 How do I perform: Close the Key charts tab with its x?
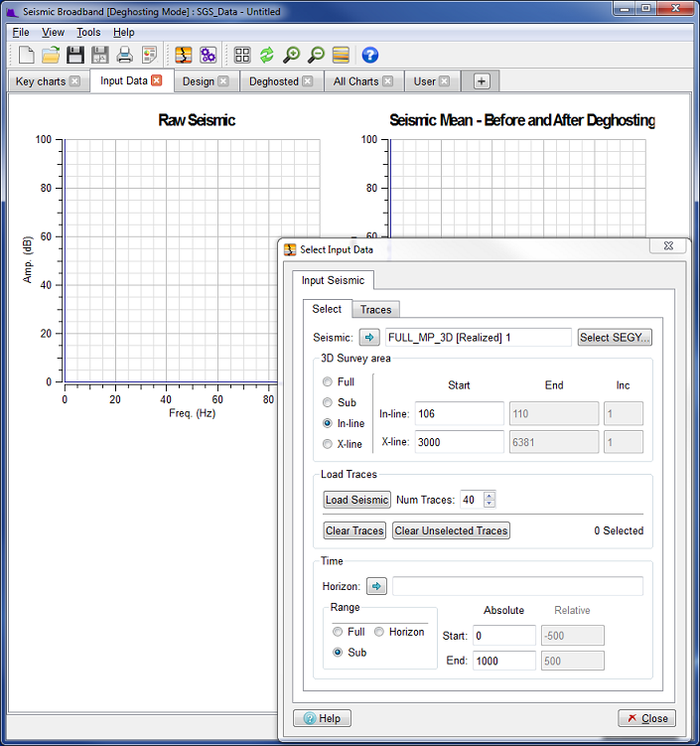pos(74,80)
